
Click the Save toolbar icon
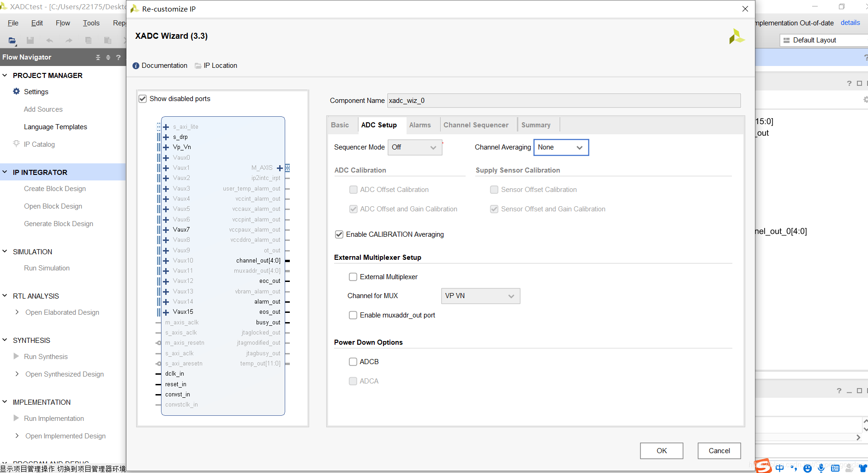pyautogui.click(x=30, y=41)
